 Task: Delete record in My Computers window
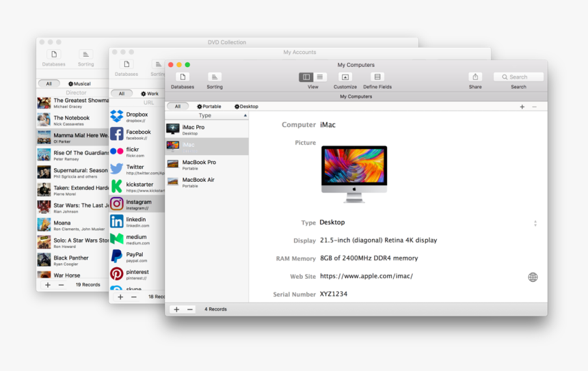coord(190,309)
